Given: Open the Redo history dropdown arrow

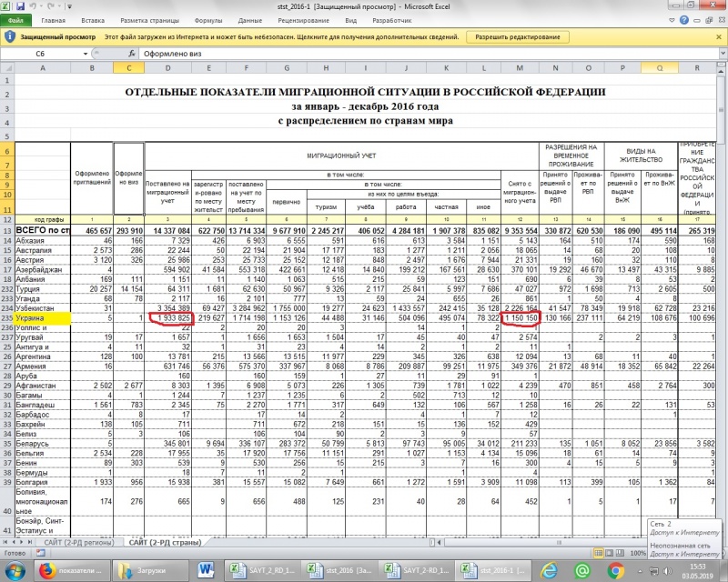Looking at the screenshot, I should coord(58,6).
